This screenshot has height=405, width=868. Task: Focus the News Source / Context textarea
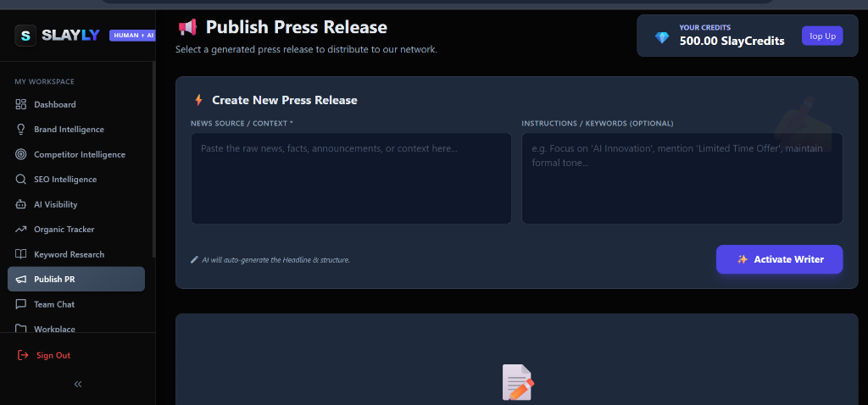[x=351, y=178]
